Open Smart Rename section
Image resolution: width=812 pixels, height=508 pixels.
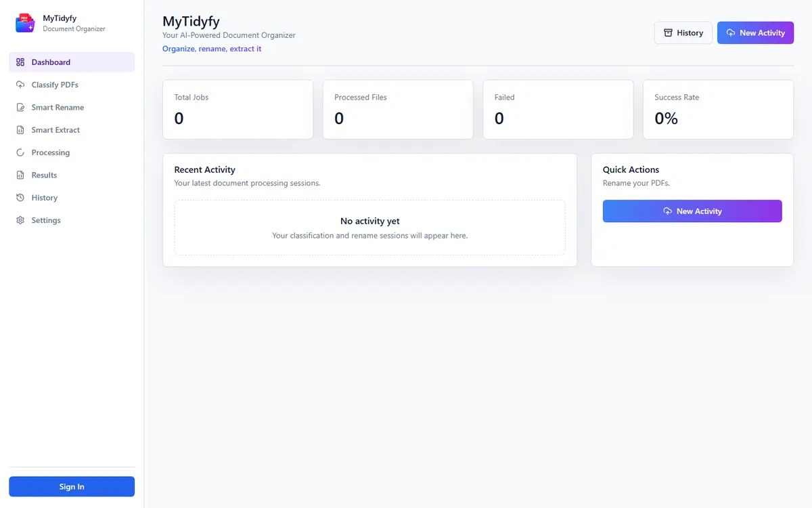click(72, 108)
